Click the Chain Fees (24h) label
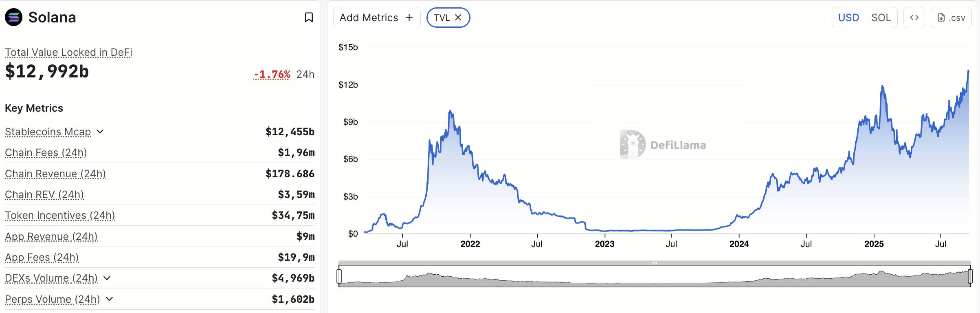This screenshot has width=980, height=313. [x=46, y=152]
